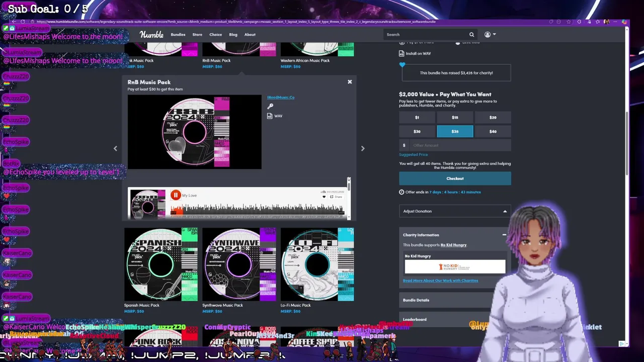
Task: Click the charity heart marker on the progress bar
Action: pyautogui.click(x=402, y=65)
